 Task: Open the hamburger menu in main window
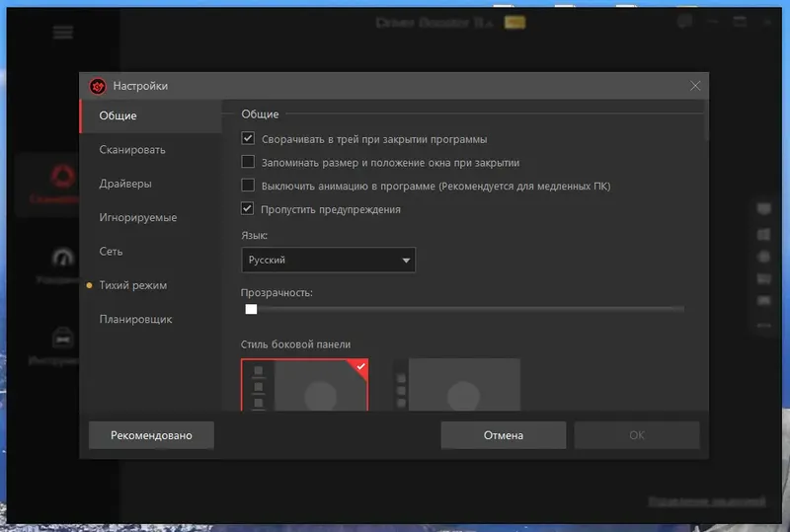[63, 33]
